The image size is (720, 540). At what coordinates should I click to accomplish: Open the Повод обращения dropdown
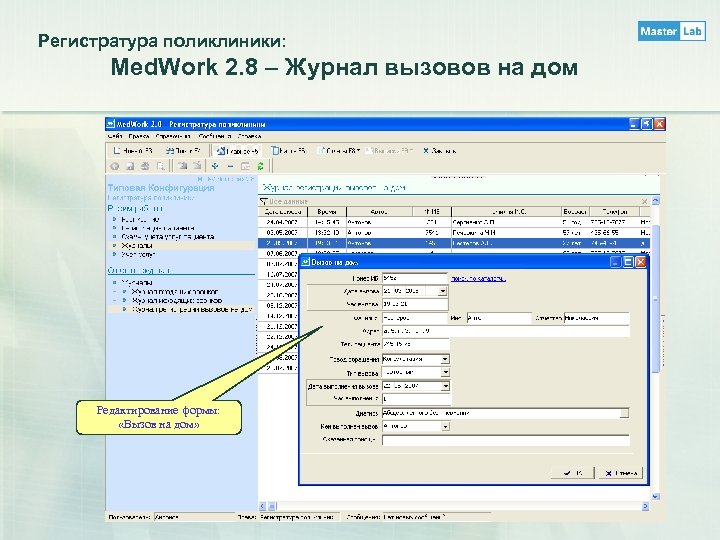pos(445,359)
